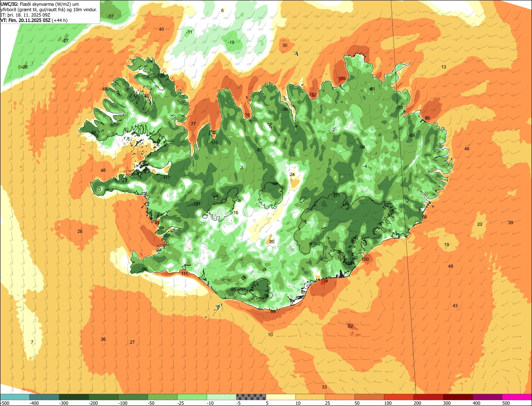Select the '-110' flux value label
This screenshot has height=406, width=532.
pos(214,143)
